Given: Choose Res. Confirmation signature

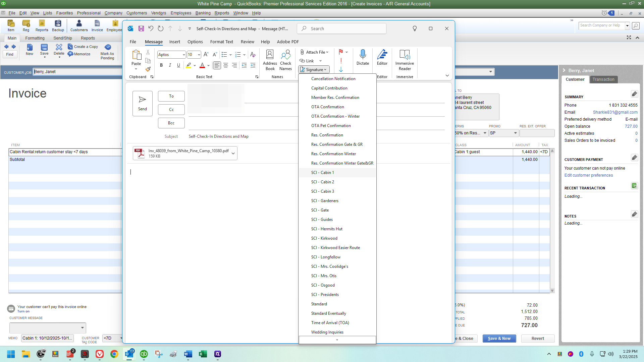Looking at the screenshot, I should 337,135.
